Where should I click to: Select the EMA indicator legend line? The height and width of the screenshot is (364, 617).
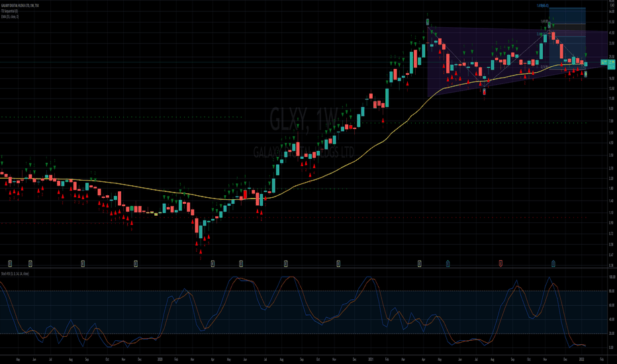(x=10, y=17)
